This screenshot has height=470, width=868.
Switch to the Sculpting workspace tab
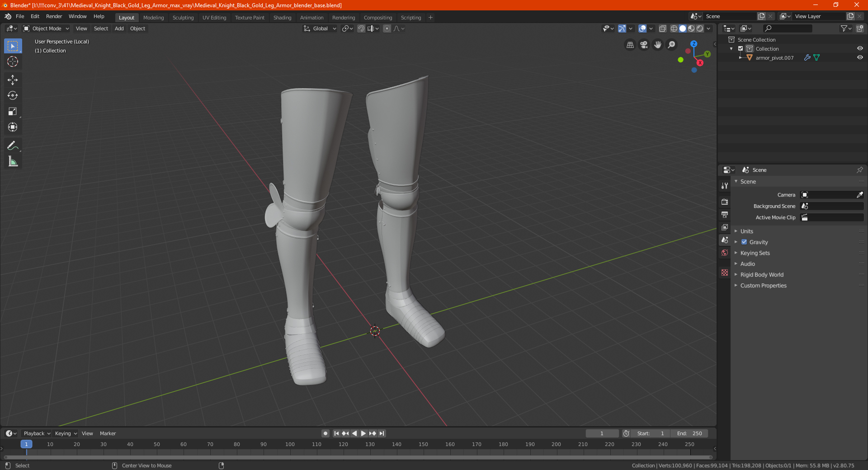click(183, 18)
